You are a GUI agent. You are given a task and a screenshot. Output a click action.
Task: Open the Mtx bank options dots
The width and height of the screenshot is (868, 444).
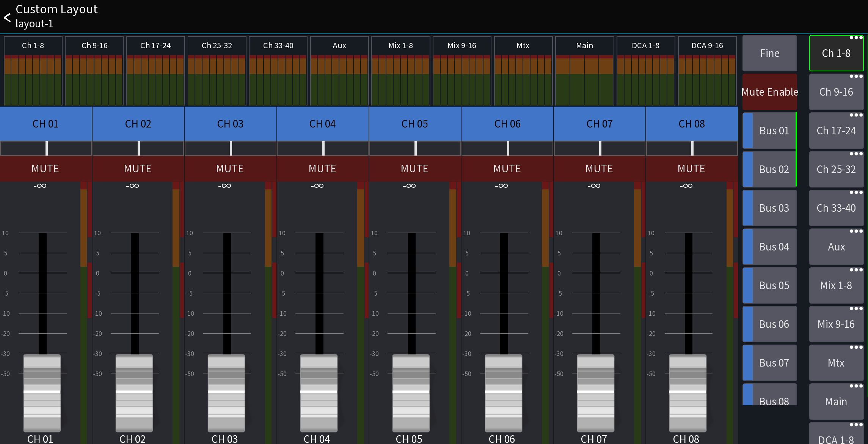pos(856,347)
